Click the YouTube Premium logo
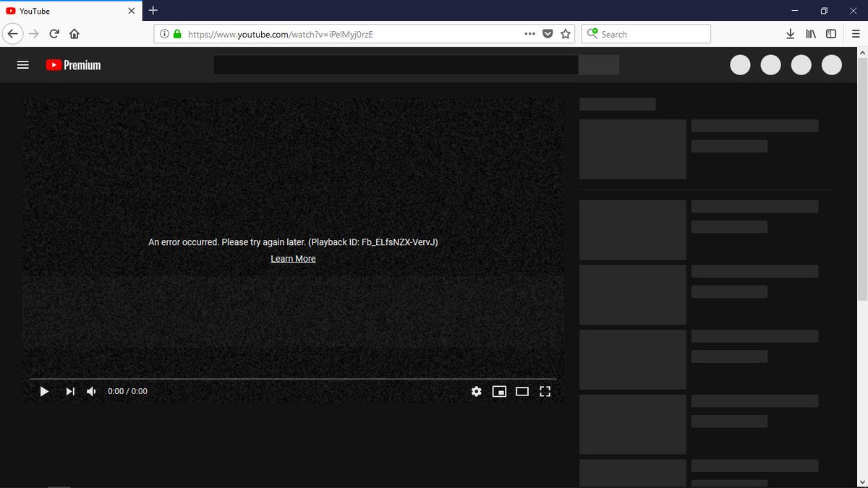The width and height of the screenshot is (868, 488). (73, 65)
